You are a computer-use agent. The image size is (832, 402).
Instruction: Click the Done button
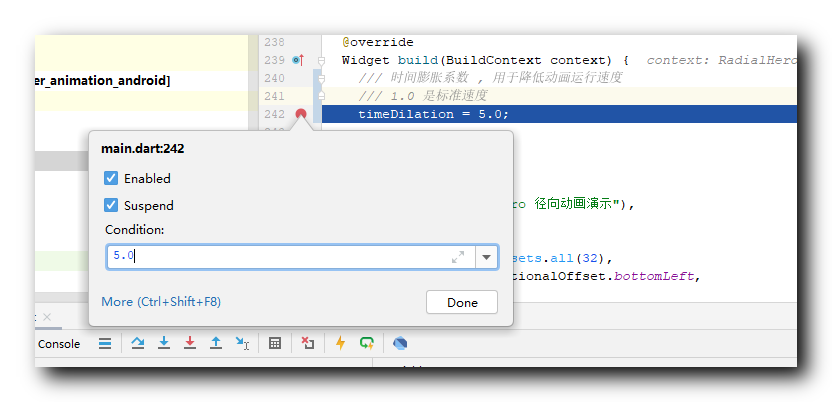pyautogui.click(x=462, y=302)
